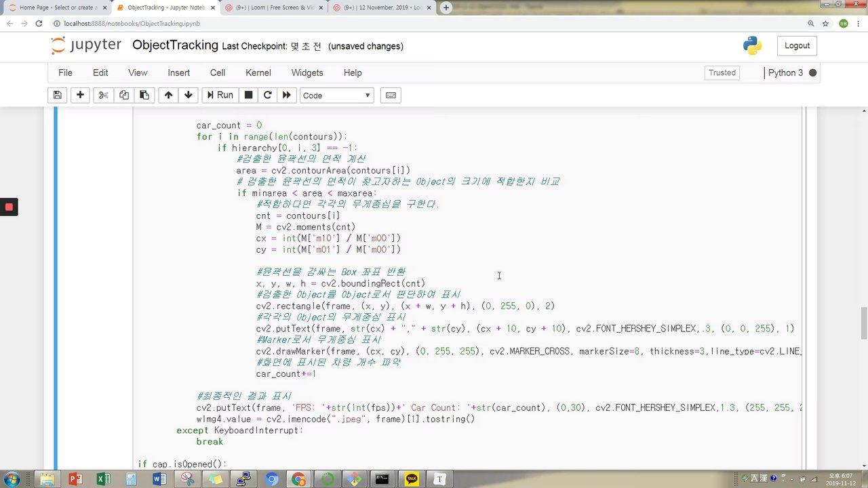The height and width of the screenshot is (488, 868).
Task: Open the Cell menu
Action: tap(218, 73)
